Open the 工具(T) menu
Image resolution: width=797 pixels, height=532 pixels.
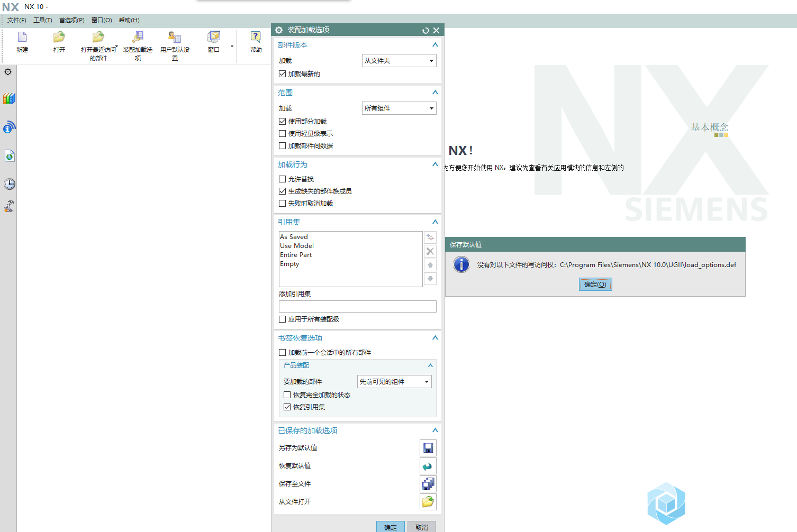[42, 21]
